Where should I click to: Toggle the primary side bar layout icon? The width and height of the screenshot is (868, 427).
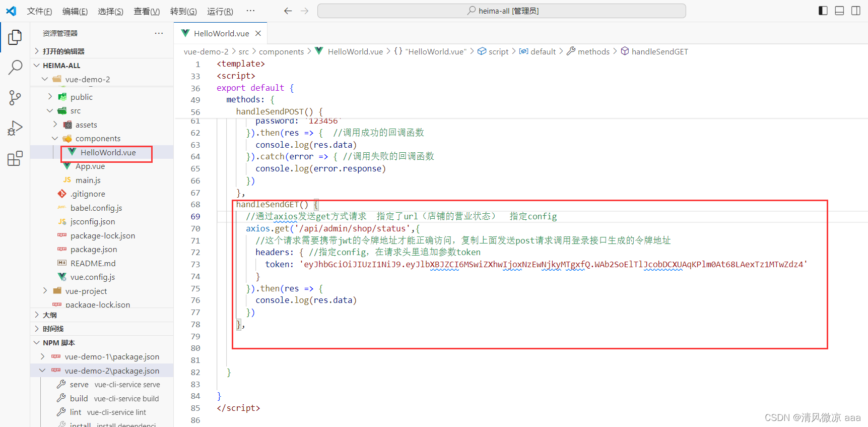823,11
